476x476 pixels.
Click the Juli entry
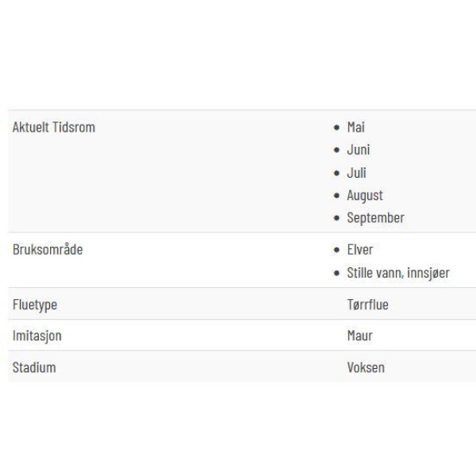point(356,173)
